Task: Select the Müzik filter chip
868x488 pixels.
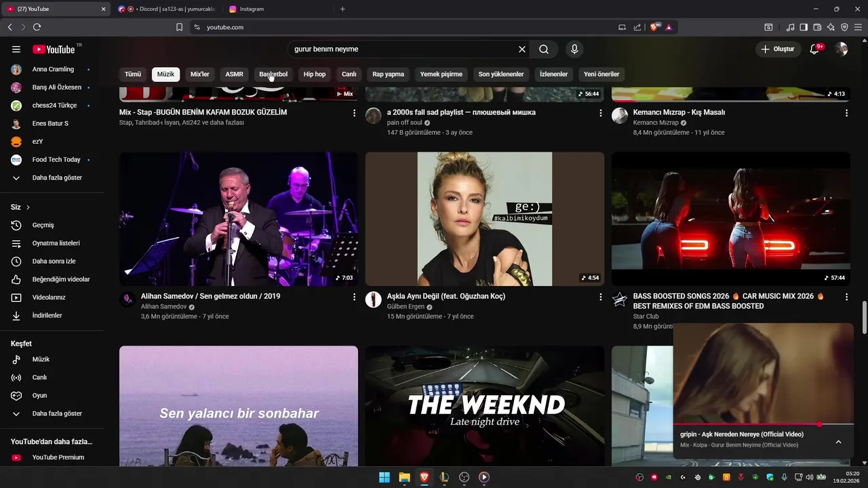Action: (x=166, y=74)
